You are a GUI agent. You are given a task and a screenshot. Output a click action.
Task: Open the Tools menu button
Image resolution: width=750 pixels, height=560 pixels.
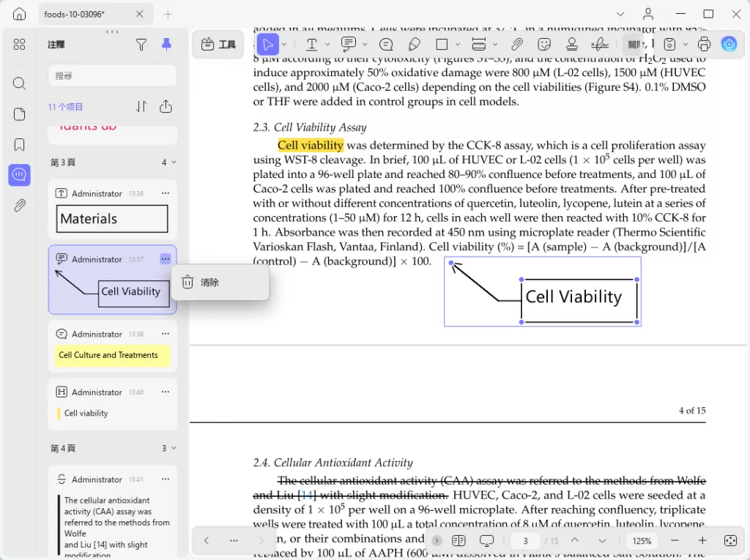click(218, 45)
